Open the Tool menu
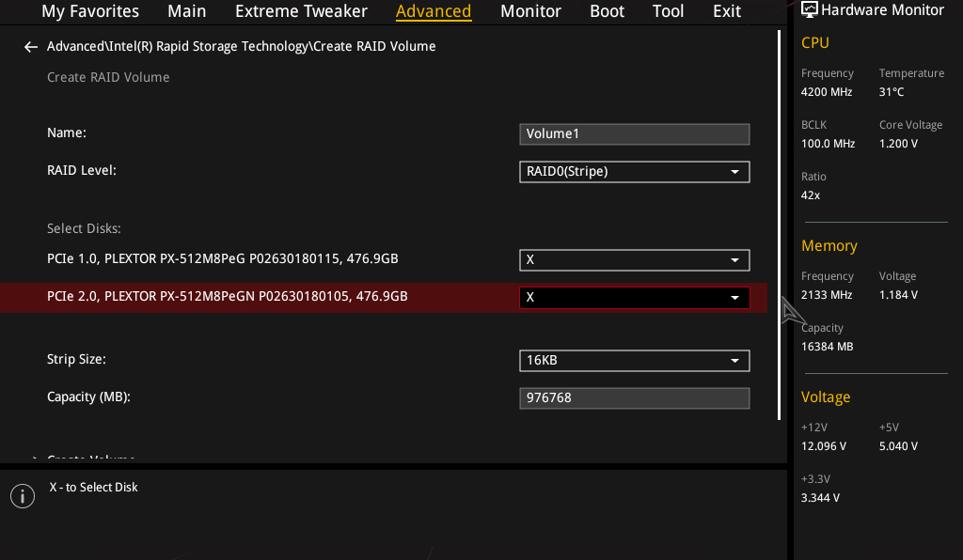963x560 pixels. tap(668, 11)
